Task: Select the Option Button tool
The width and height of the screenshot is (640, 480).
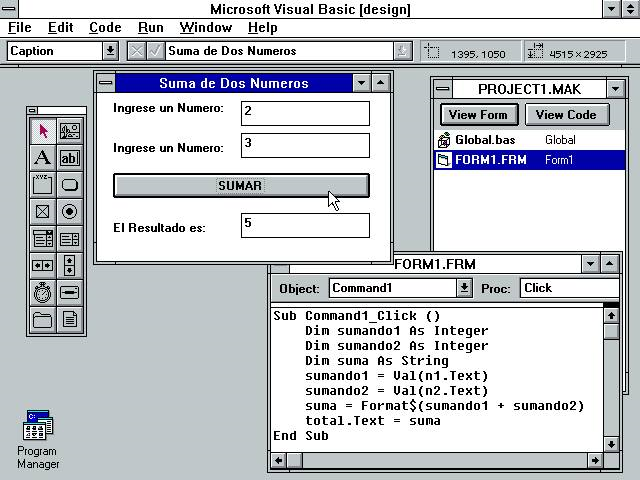Action: click(70, 212)
